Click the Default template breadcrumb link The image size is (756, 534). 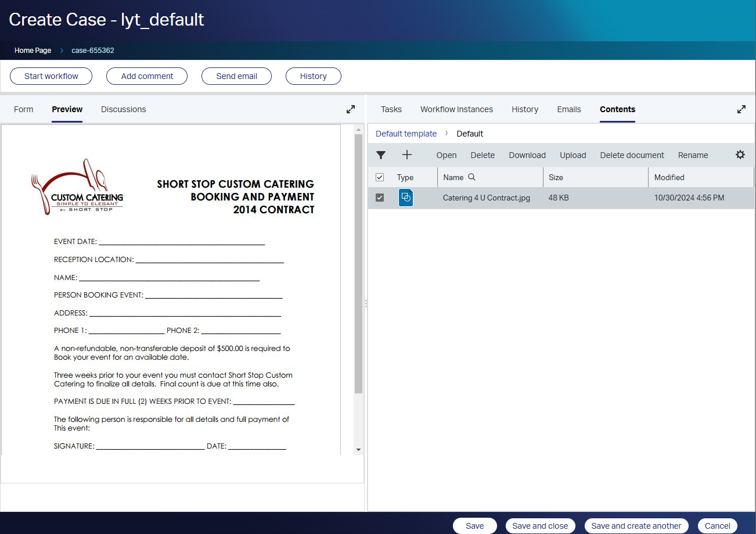pyautogui.click(x=406, y=134)
